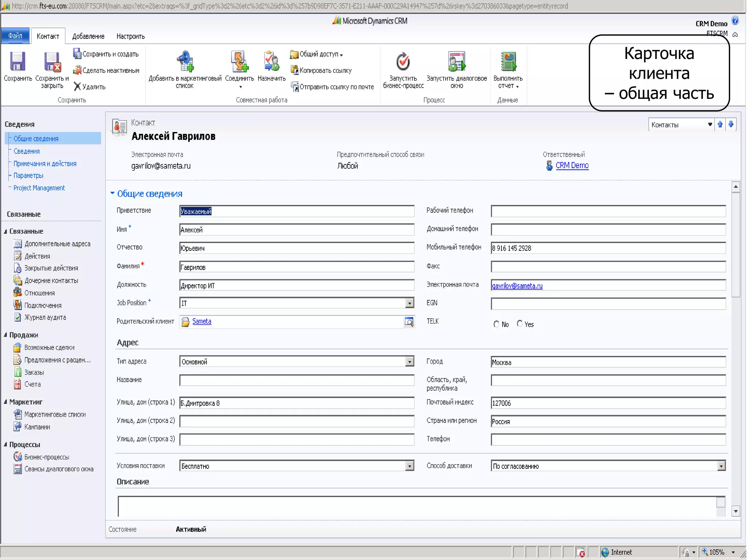Select the TELK No radio button

tap(496, 324)
